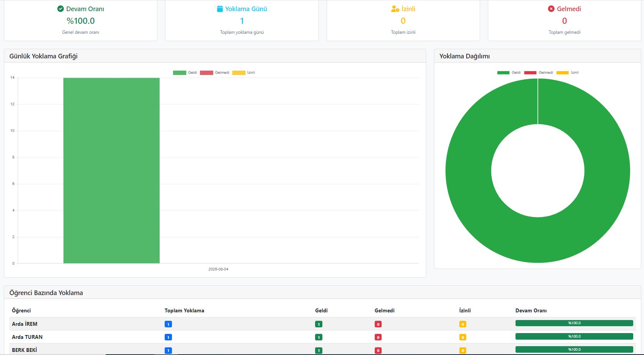Click the Devam Oranı column header
Viewport: 644px width, 355px height.
pos(531,310)
